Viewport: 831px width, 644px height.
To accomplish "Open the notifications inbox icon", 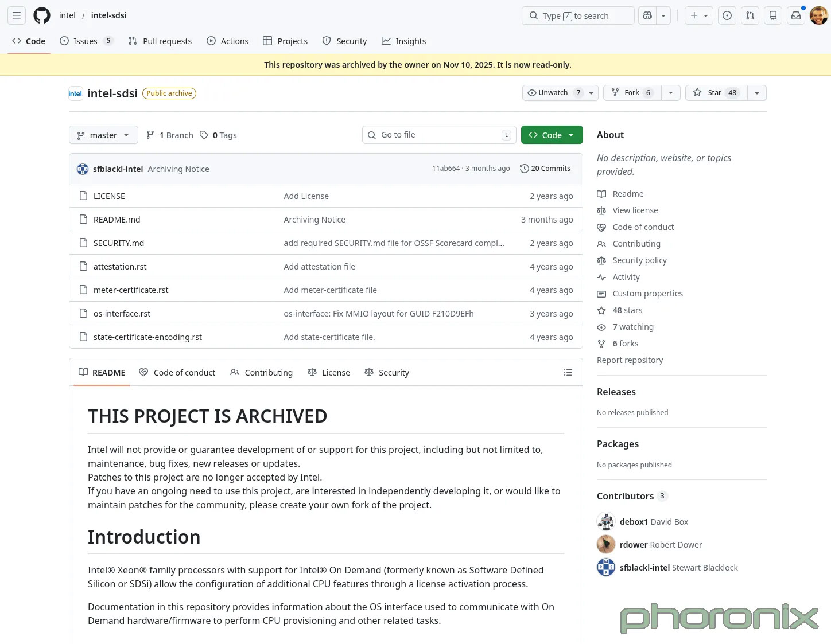I will (796, 15).
